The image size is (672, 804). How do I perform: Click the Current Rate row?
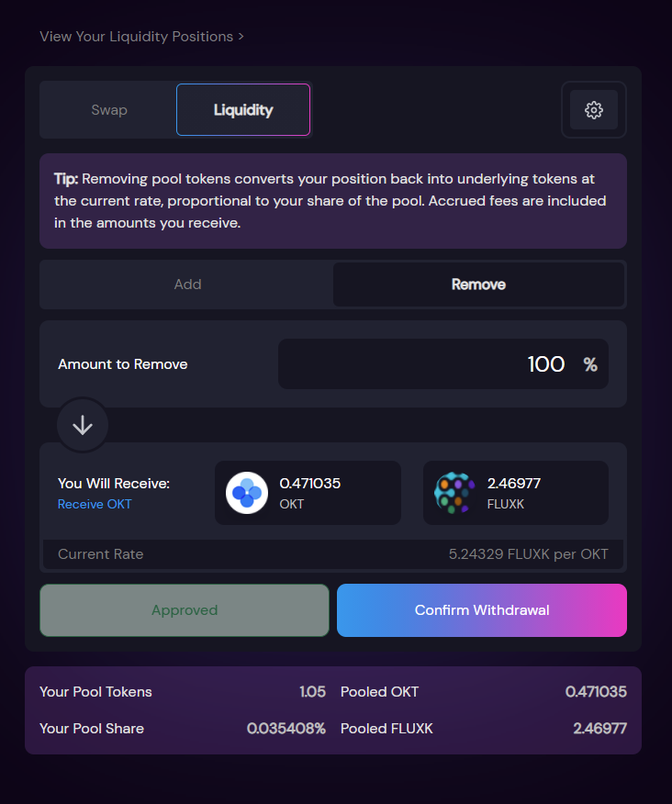pyautogui.click(x=333, y=554)
